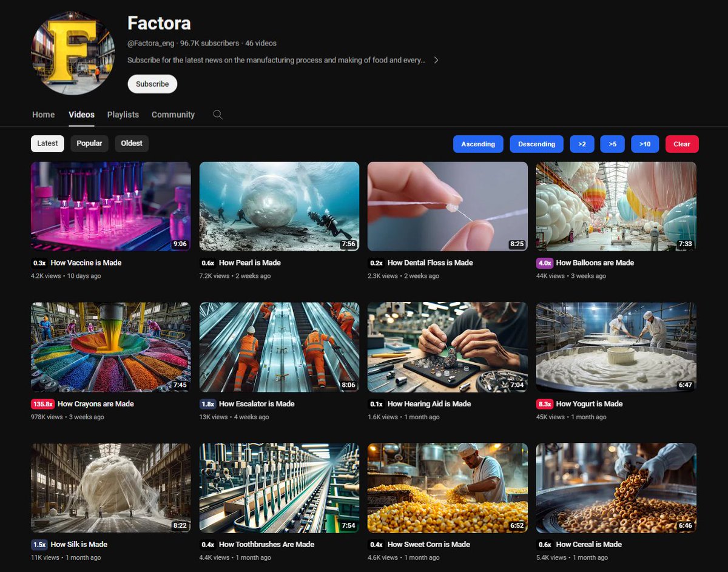Click the title How Yogurt is Made
Viewport: 728px width, 572px height.
[x=590, y=403]
